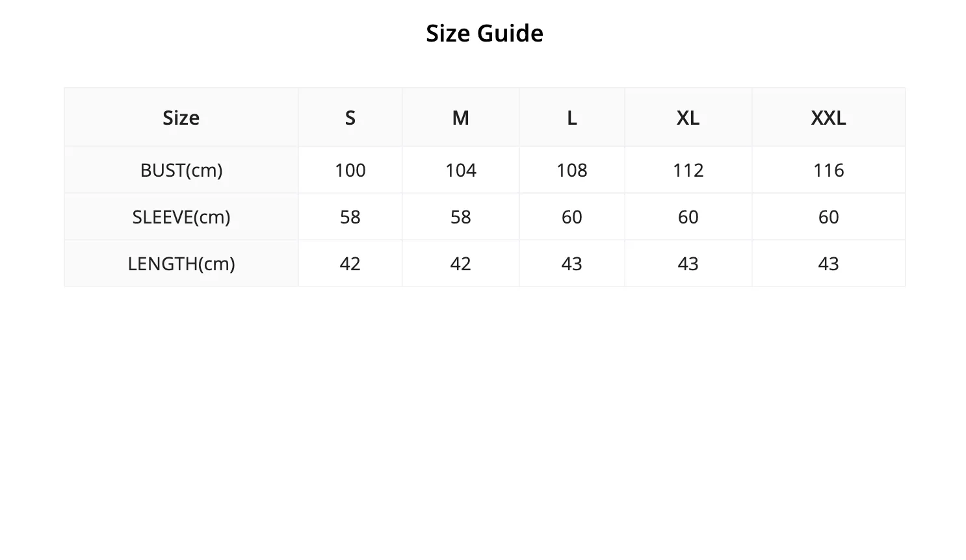The image size is (966, 560).
Task: Click bust value 100 for size S
Action: tap(350, 170)
